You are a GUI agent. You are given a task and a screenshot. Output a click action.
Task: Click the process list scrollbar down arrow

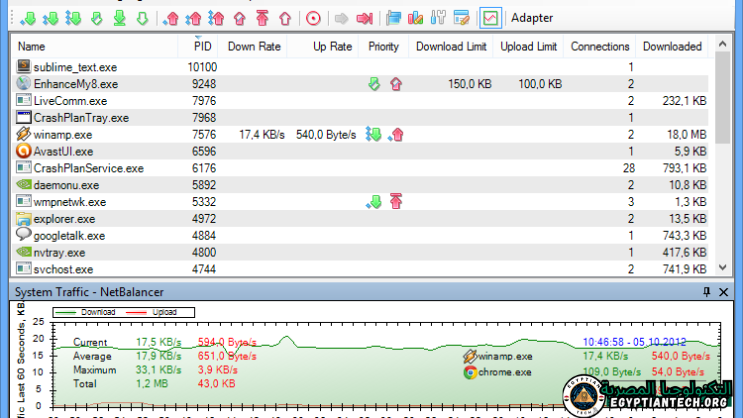coord(723,267)
